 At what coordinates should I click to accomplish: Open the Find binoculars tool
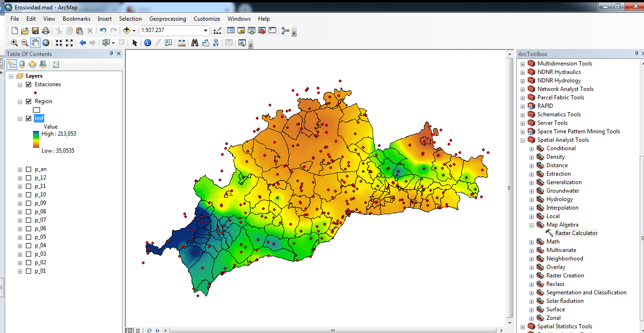[x=195, y=43]
